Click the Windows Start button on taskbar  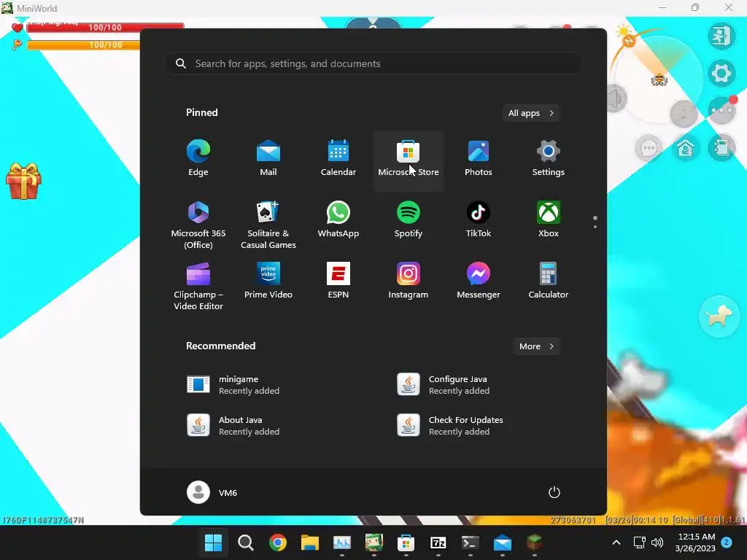[x=213, y=542]
